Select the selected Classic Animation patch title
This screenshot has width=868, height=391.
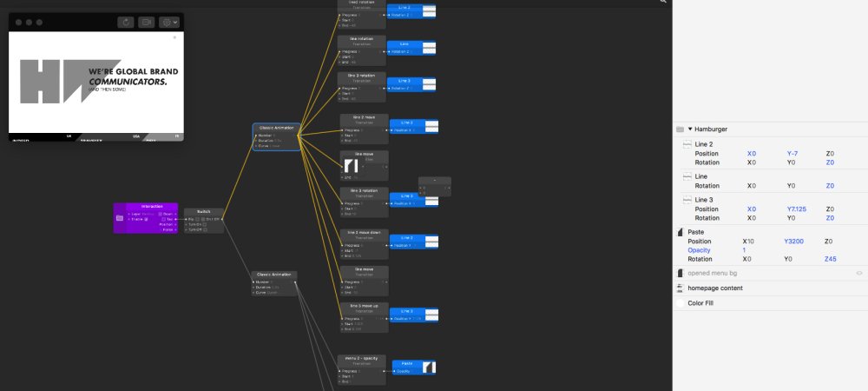click(x=276, y=128)
